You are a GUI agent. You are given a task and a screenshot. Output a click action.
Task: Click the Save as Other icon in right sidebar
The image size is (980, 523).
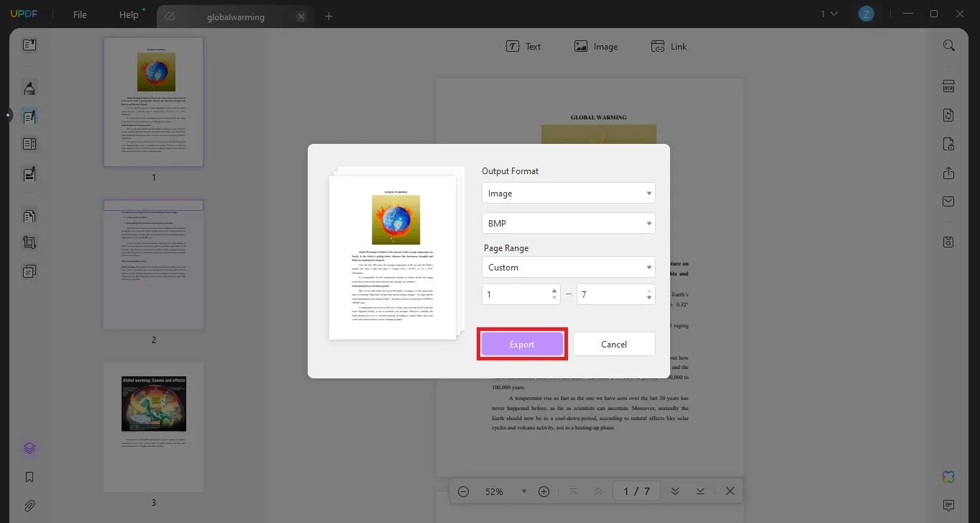pos(949,242)
